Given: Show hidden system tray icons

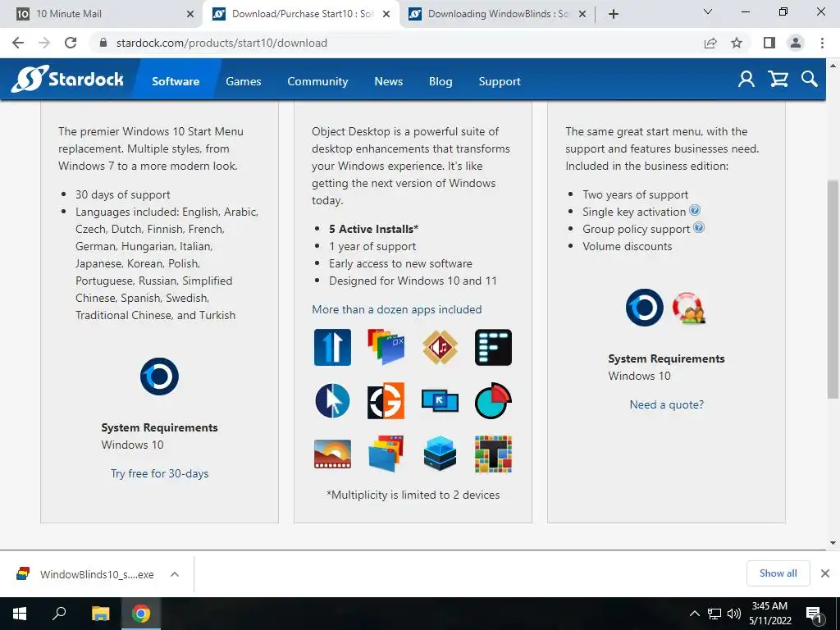Looking at the screenshot, I should [x=694, y=614].
